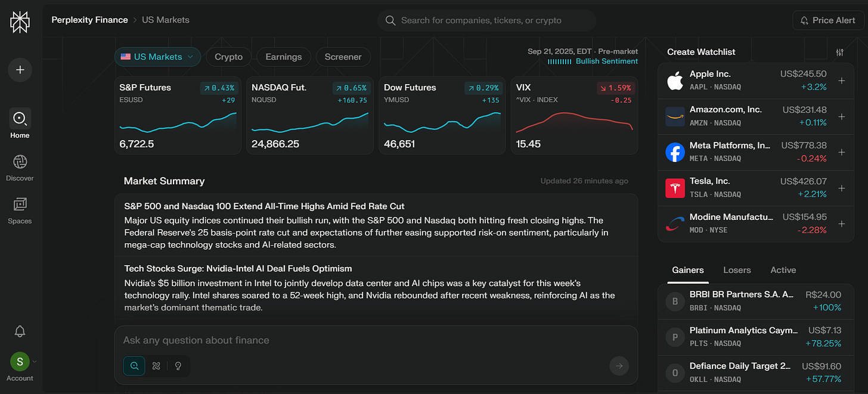Expand the US Markets dropdown
Viewport: 868px width, 394px height.
click(x=157, y=57)
